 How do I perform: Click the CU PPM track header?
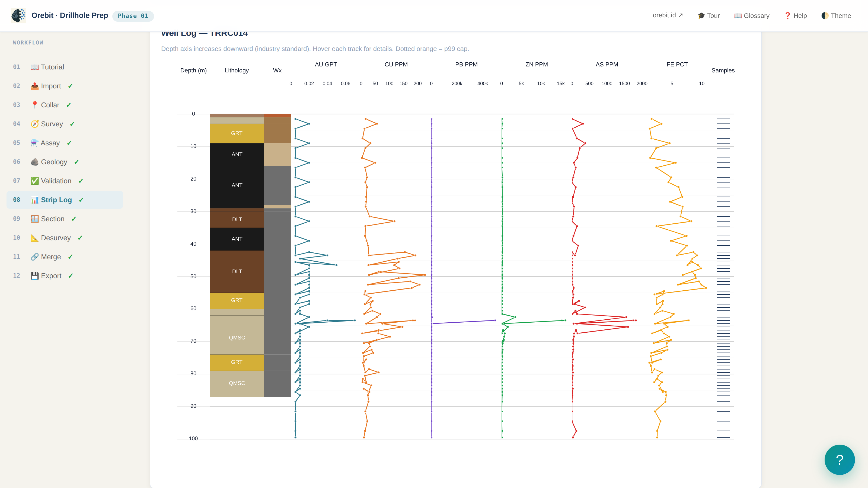(396, 64)
